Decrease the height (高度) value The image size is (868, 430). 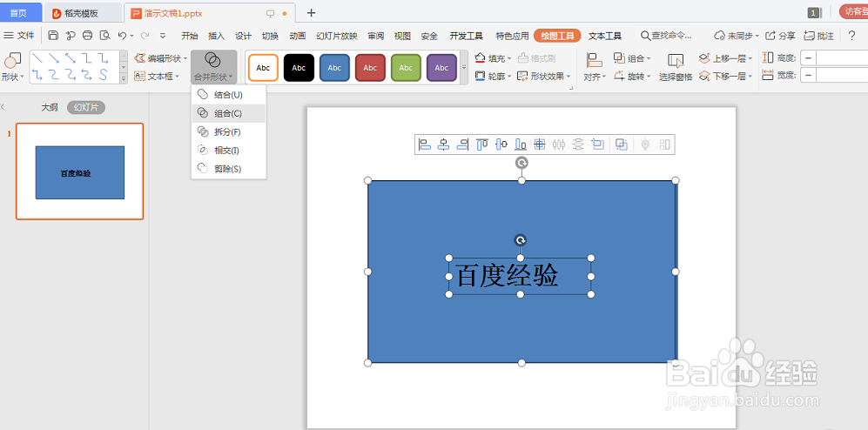tap(808, 58)
